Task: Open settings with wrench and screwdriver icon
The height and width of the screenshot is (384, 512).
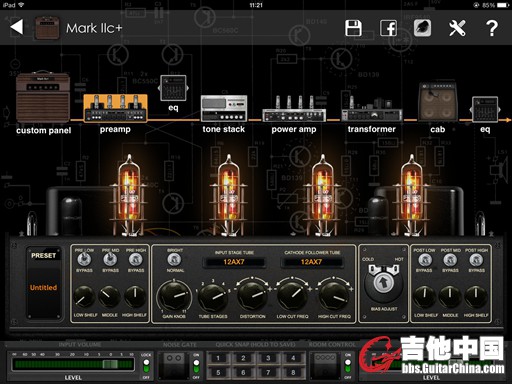Action: tap(457, 28)
